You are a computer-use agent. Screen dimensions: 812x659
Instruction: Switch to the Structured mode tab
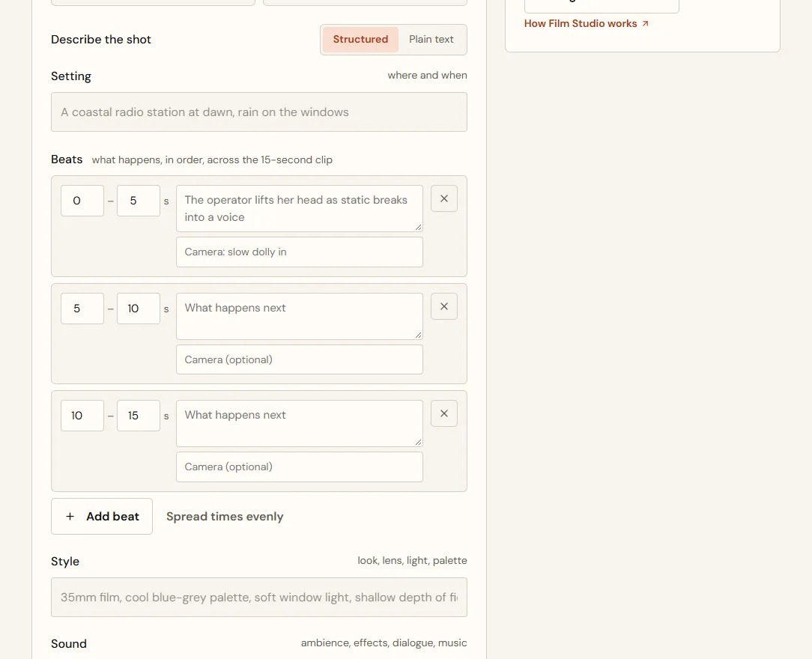360,40
